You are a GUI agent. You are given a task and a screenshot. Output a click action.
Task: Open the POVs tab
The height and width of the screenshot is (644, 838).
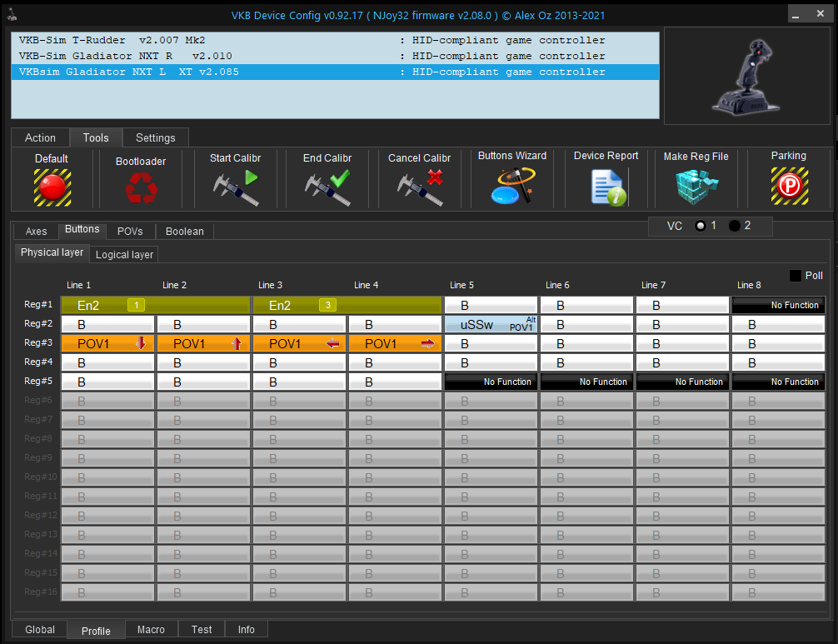(x=130, y=232)
